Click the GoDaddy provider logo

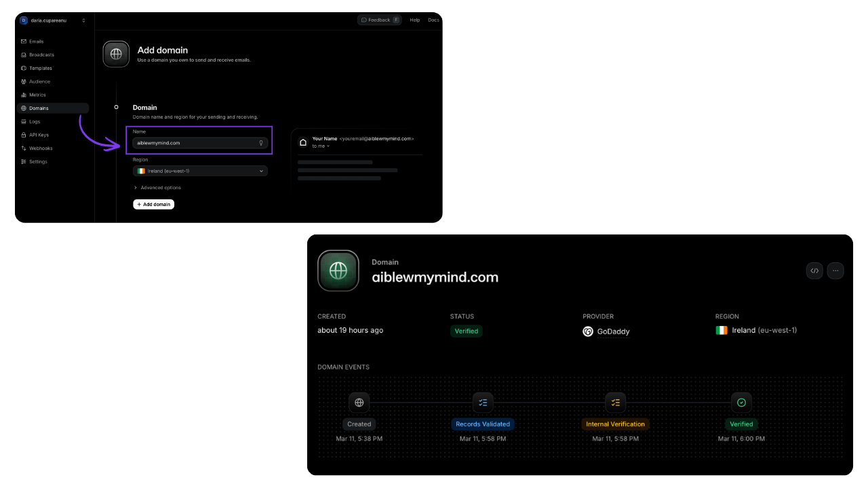coord(588,331)
